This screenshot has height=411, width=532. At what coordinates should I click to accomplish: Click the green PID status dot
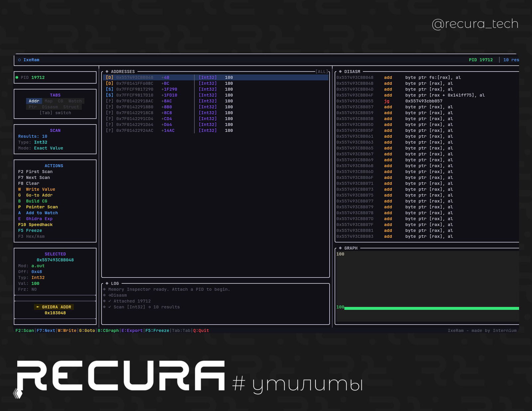tap(17, 77)
